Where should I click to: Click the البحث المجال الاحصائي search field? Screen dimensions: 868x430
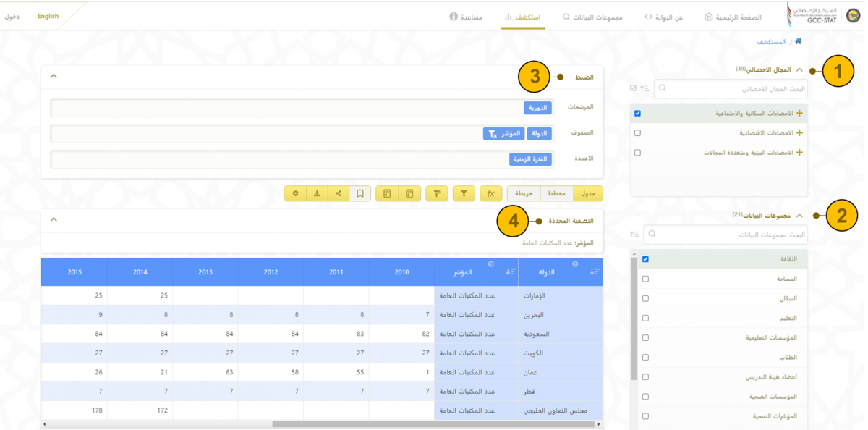click(x=731, y=89)
